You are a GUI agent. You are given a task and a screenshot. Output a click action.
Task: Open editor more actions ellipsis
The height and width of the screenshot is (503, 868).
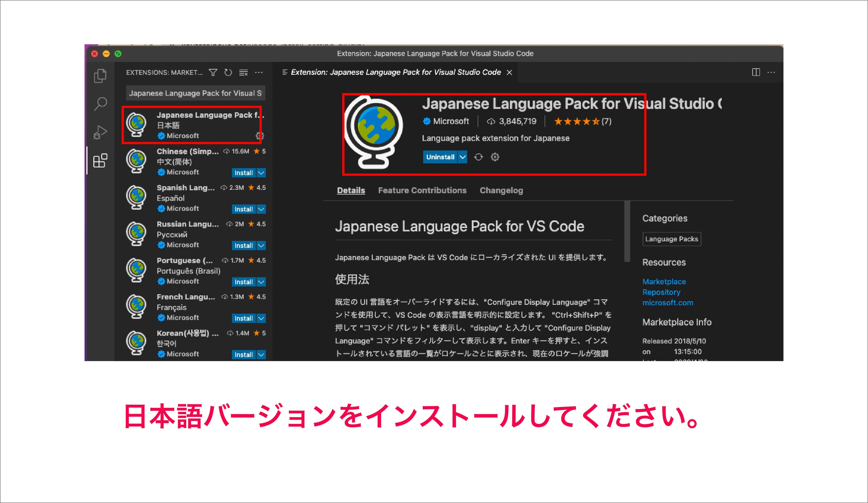pyautogui.click(x=771, y=72)
